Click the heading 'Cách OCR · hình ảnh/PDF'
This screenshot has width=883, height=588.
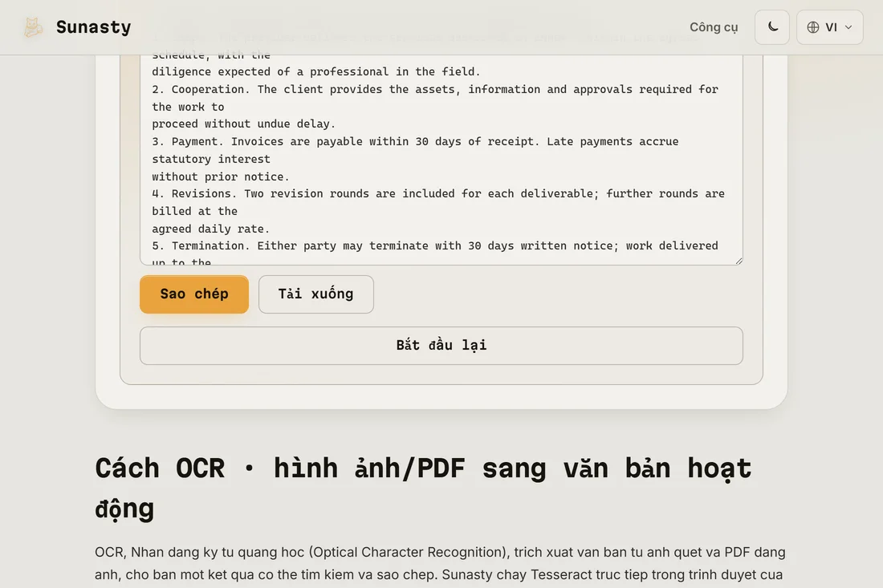pos(423,489)
